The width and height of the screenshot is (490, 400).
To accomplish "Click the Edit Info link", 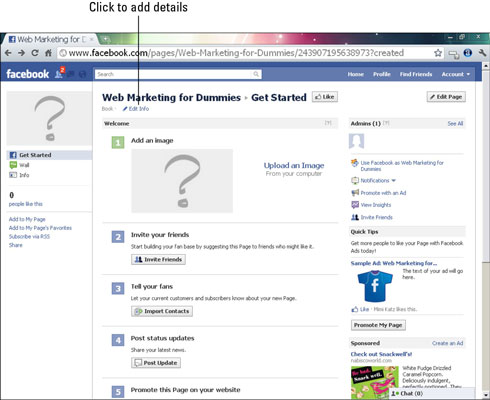I will (x=136, y=109).
